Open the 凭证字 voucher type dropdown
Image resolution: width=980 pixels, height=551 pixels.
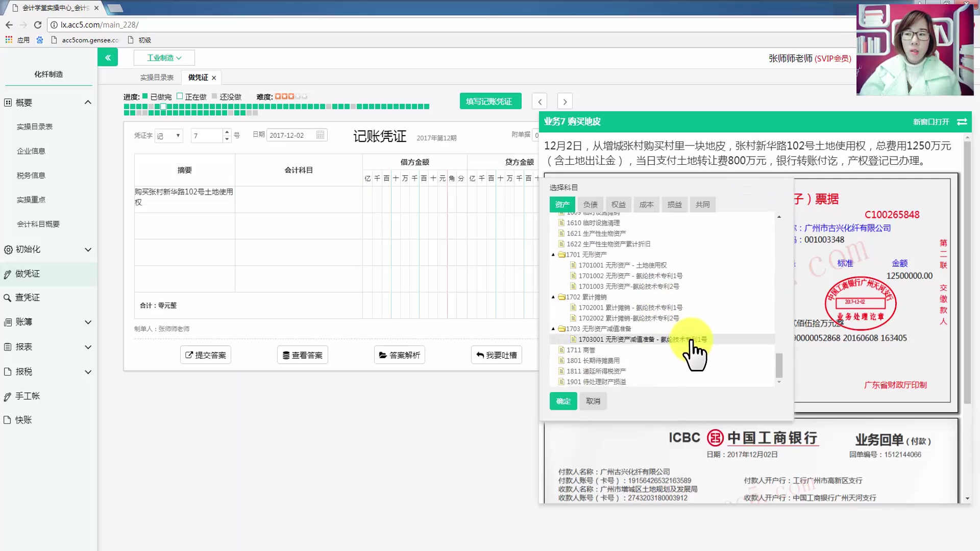pyautogui.click(x=168, y=135)
